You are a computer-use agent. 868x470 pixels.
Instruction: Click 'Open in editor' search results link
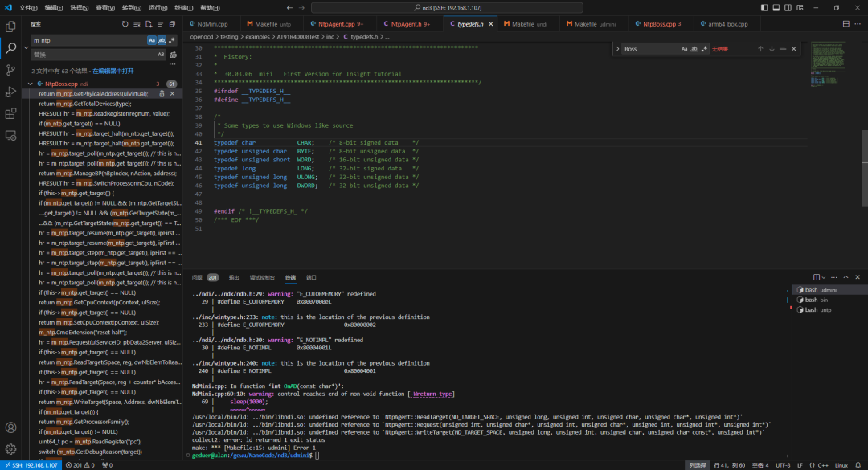113,72
